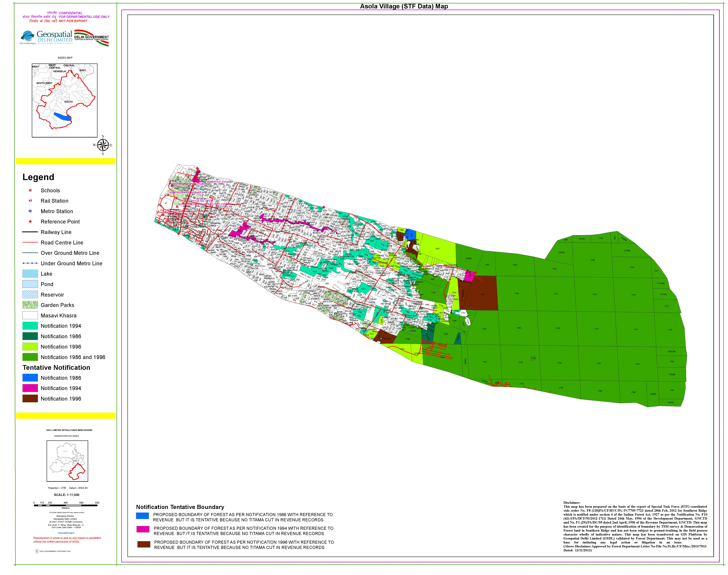Image resolution: width=728 pixels, height=575 pixels.
Task: Click the red Reference Point cross icon
Action: pyautogui.click(x=30, y=222)
